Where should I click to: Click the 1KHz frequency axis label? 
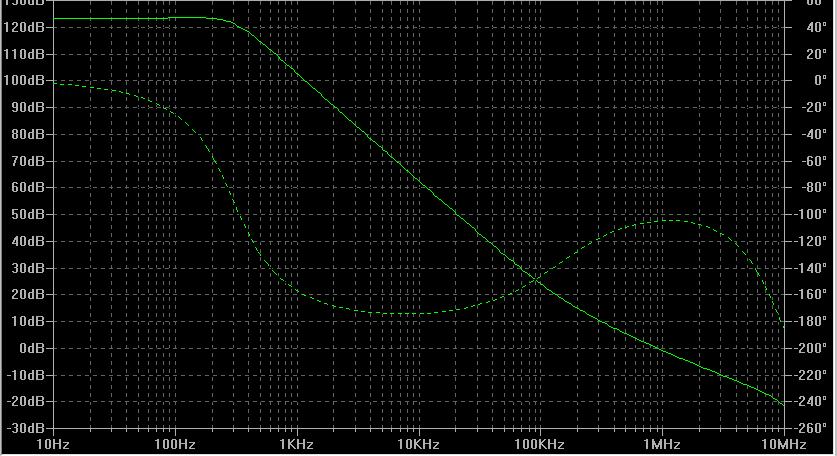tap(296, 444)
